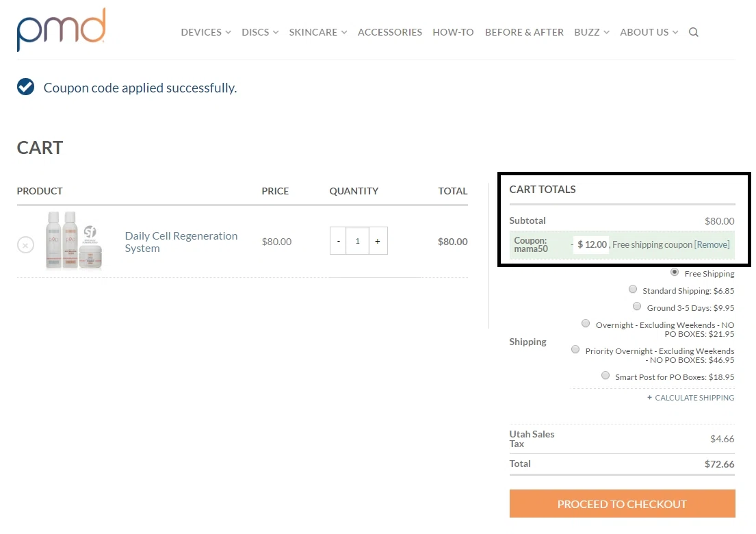Focus the quantity input field

[358, 241]
